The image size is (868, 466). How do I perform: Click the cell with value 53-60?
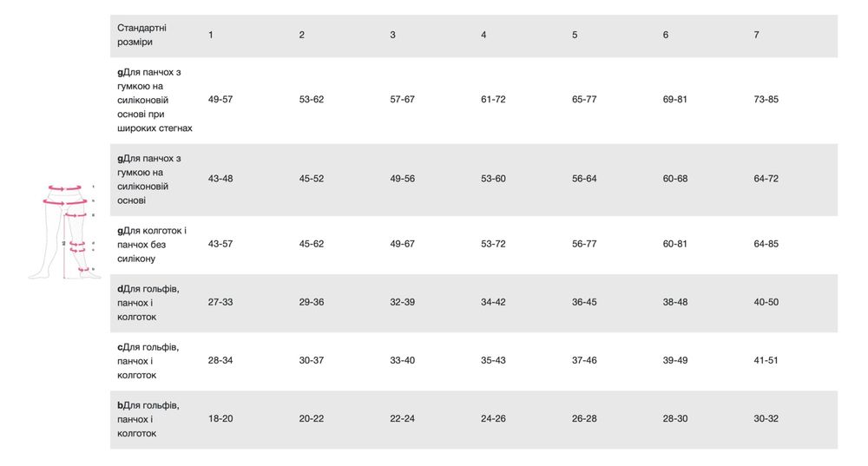coord(493,179)
